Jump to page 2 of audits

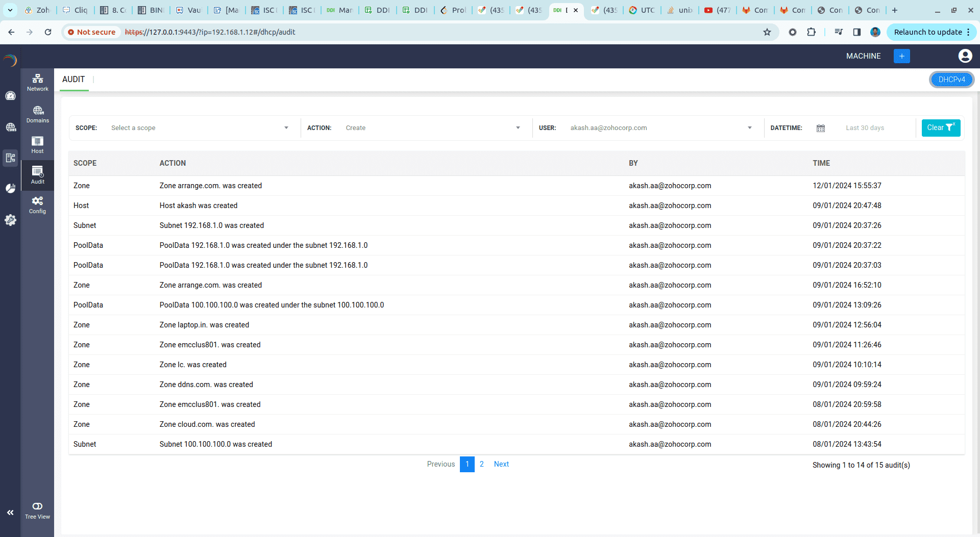click(481, 464)
